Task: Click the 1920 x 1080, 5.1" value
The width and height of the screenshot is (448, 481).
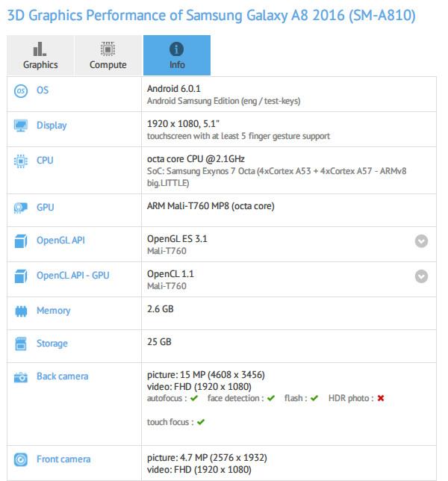Action: pyautogui.click(x=183, y=124)
